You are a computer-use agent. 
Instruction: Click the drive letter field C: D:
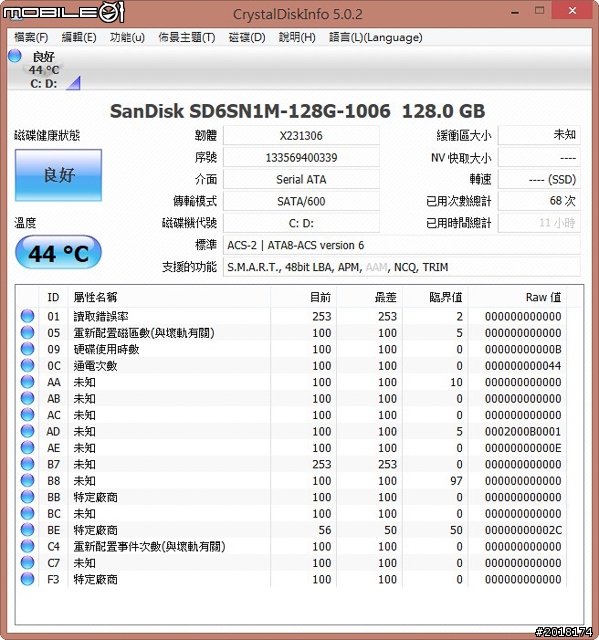pos(301,223)
